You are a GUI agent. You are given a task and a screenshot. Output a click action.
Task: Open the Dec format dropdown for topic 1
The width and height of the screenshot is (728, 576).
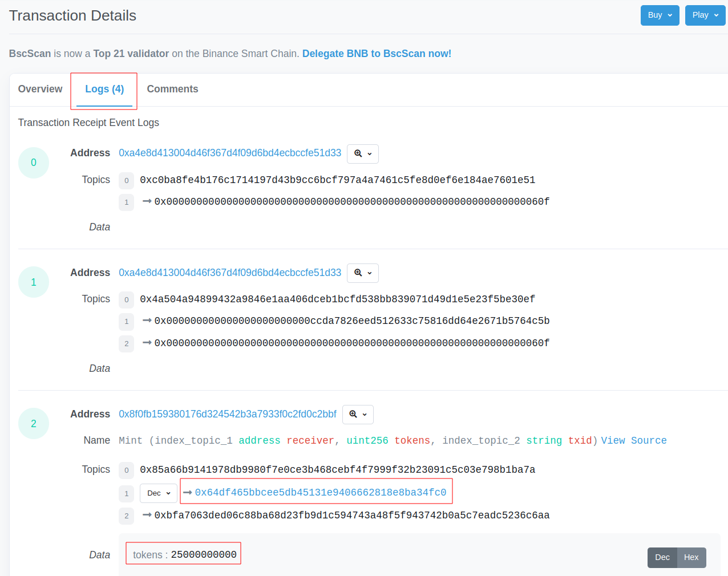pos(158,493)
